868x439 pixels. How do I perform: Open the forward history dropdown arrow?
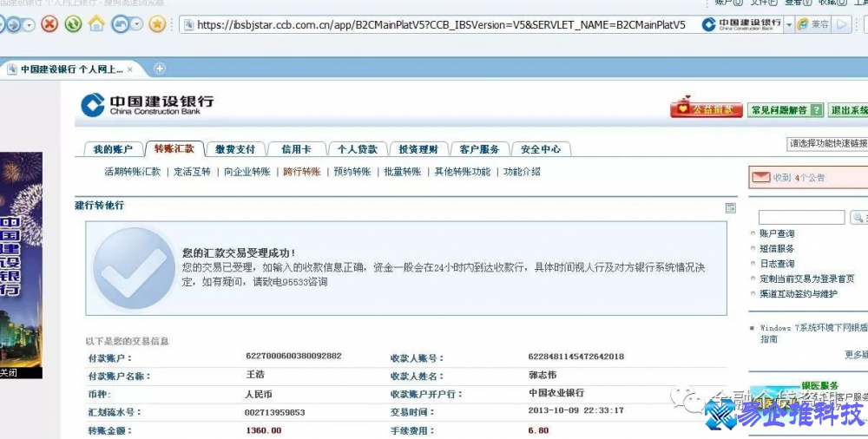tap(29, 25)
